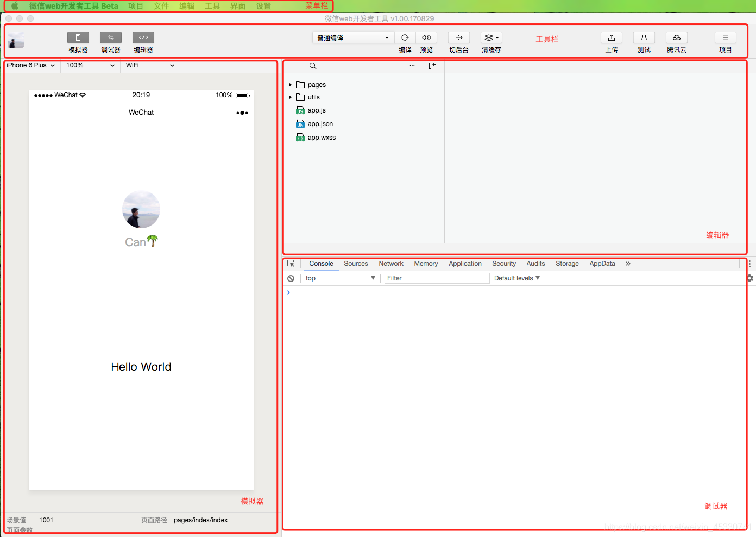Viewport: 756px width, 537px height.
Task: Open the Apple menu
Action: pyautogui.click(x=15, y=6)
